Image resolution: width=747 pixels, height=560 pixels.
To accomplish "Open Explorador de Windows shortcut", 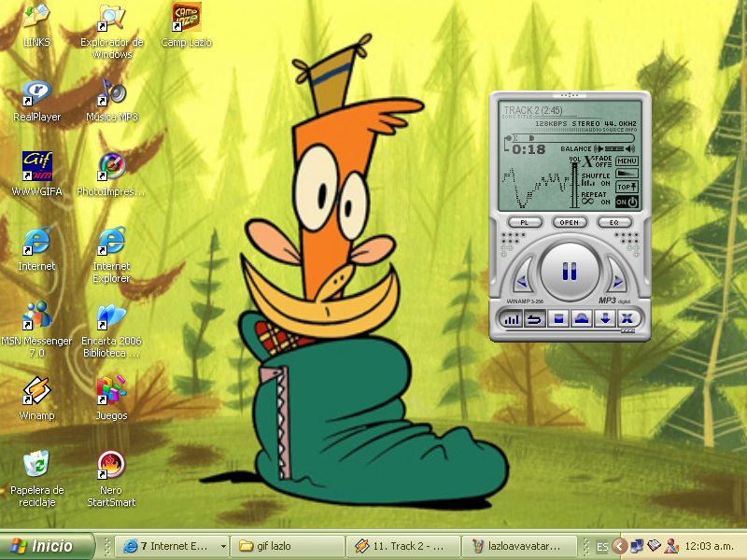I will coord(111,32).
